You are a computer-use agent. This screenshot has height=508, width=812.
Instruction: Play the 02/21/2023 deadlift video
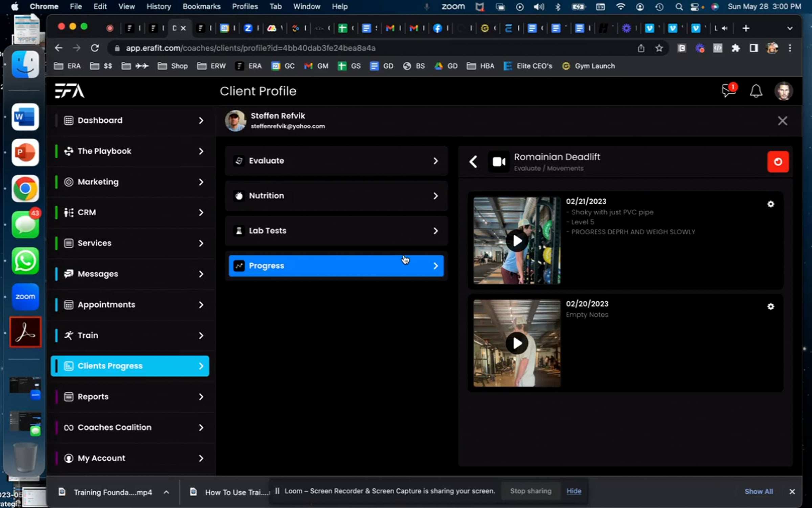tap(517, 241)
